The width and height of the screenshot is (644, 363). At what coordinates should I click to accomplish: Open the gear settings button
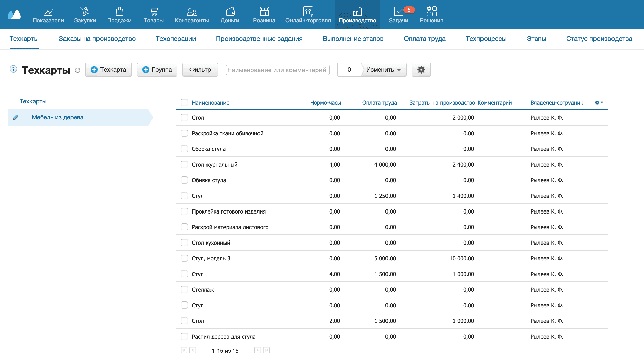point(421,70)
